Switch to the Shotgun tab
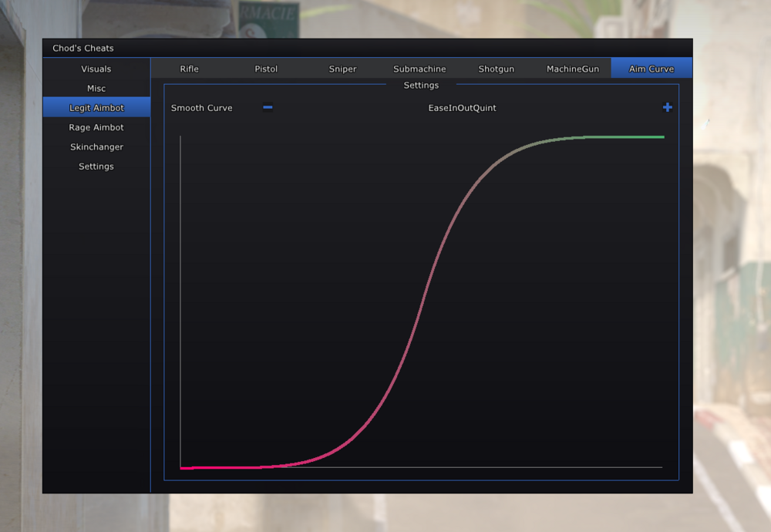Viewport: 771px width, 532px height. click(x=496, y=69)
